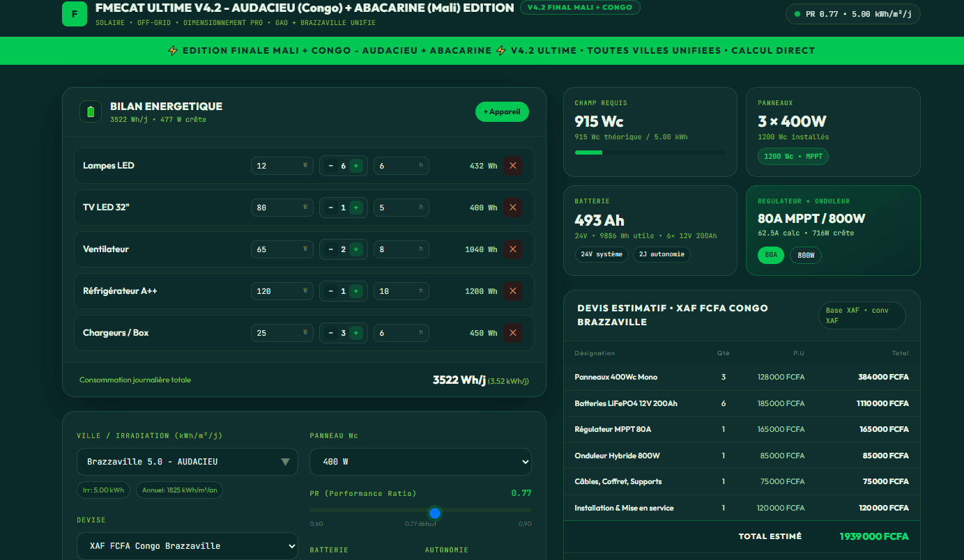The width and height of the screenshot is (964, 560).
Task: Decrease Chargeurs / Box quantity
Action: tap(330, 333)
